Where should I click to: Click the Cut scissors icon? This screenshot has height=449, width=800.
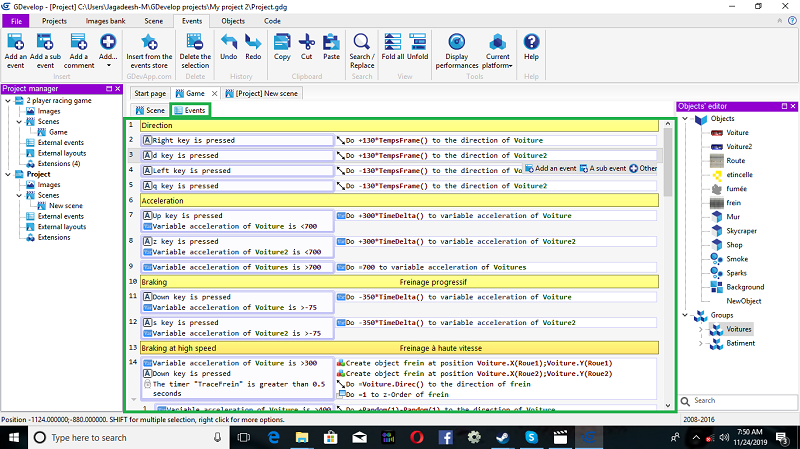306,43
